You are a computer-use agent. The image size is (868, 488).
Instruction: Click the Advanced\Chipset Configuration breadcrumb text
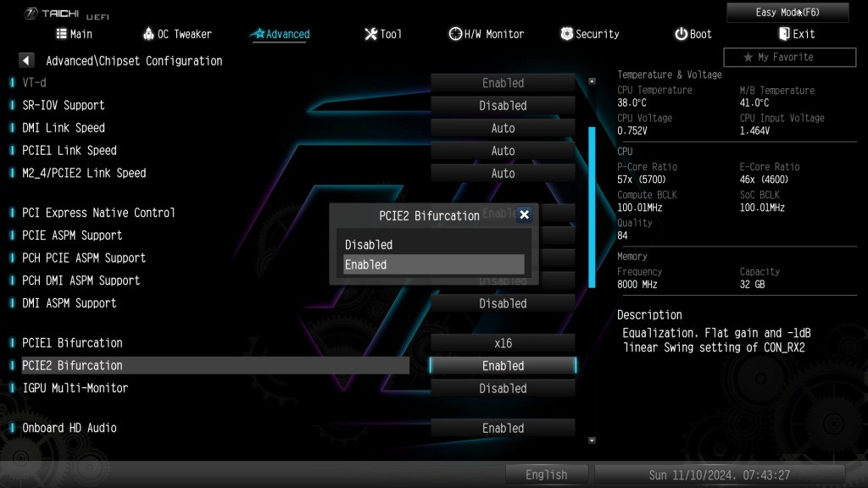(x=134, y=61)
